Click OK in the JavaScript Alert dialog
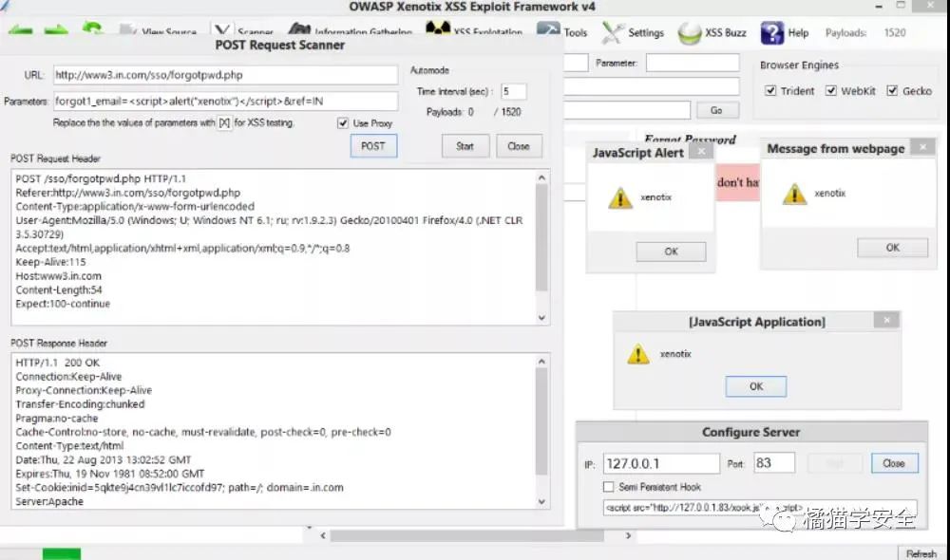Image resolution: width=950 pixels, height=560 pixels. point(672,252)
